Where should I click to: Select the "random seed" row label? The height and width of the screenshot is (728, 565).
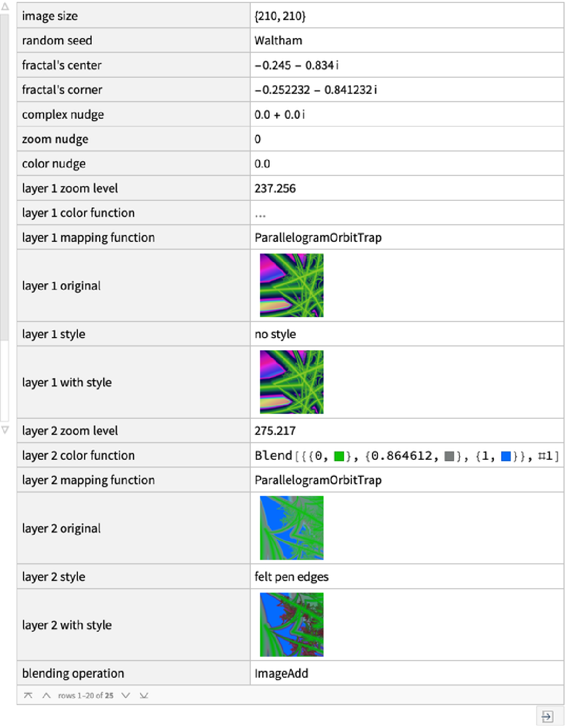click(x=57, y=41)
